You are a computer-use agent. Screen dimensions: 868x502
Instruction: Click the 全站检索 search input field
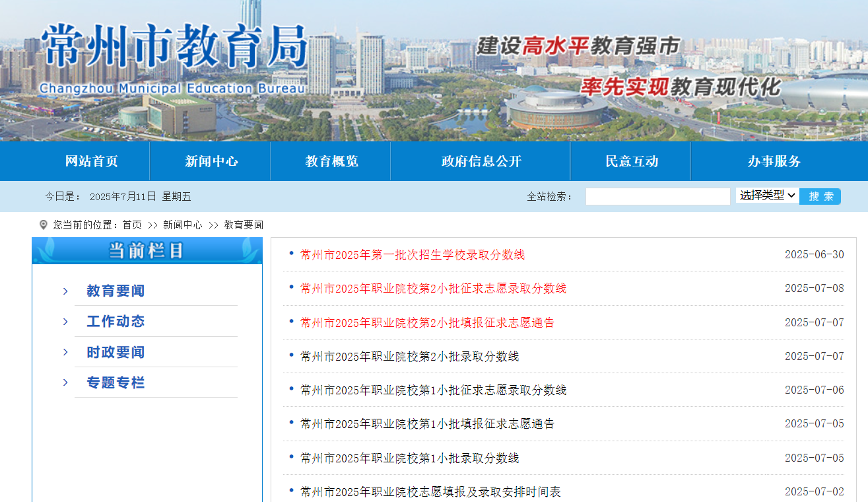click(657, 197)
